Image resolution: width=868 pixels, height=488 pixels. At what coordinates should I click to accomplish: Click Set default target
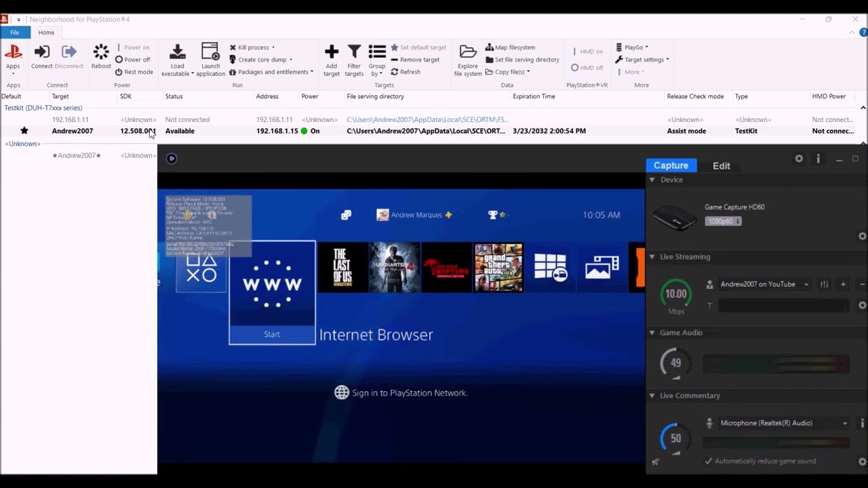tap(418, 47)
